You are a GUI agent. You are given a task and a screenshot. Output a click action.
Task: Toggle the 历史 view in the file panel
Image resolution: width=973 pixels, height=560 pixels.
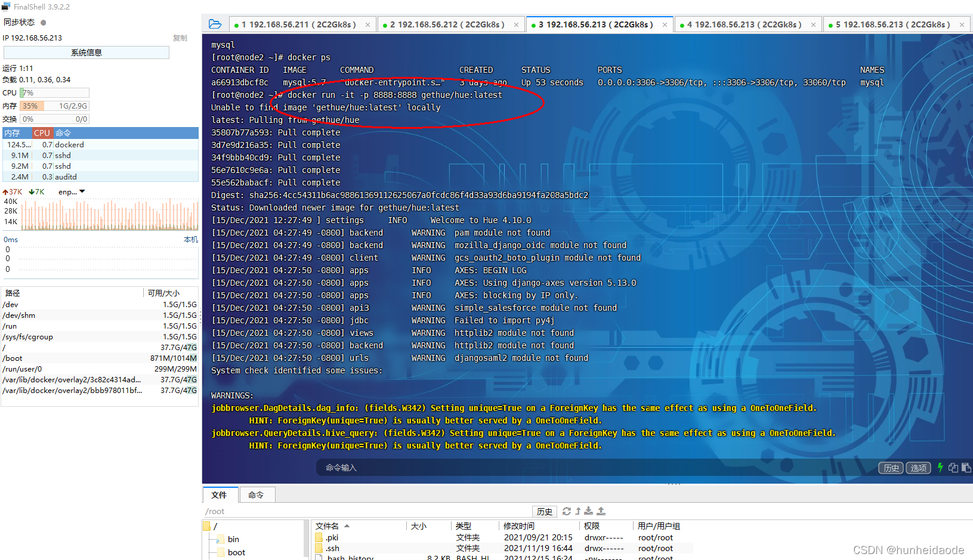point(544,511)
